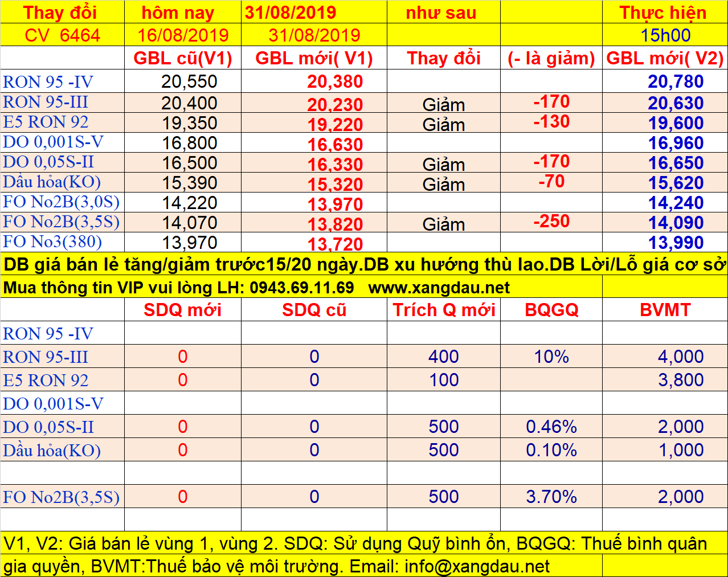Click BQGQ value 0.46%
The image size is (728, 577).
pyautogui.click(x=551, y=427)
